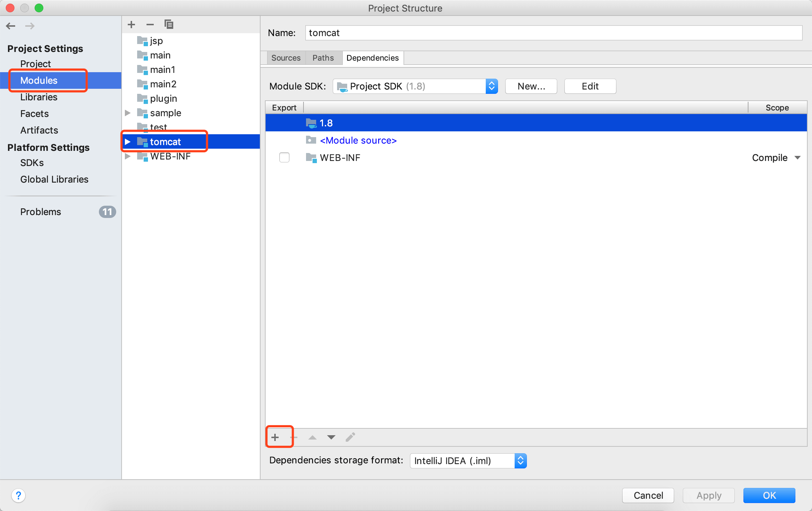Add a dependency with the plus button
This screenshot has height=511, width=812.
coord(275,437)
